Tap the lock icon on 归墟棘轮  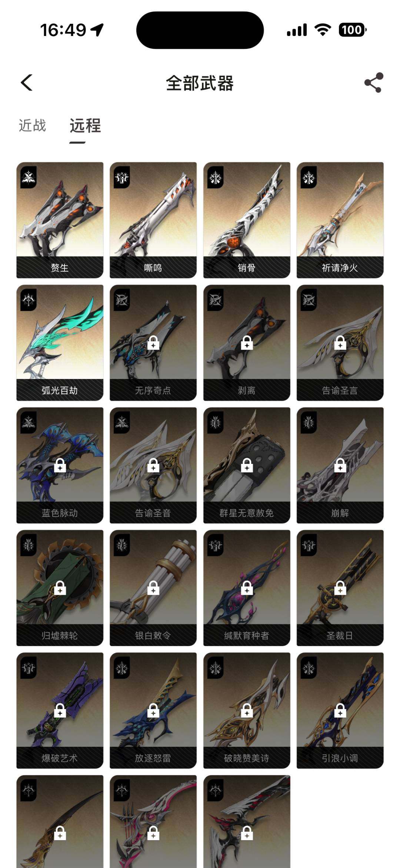tap(60, 588)
